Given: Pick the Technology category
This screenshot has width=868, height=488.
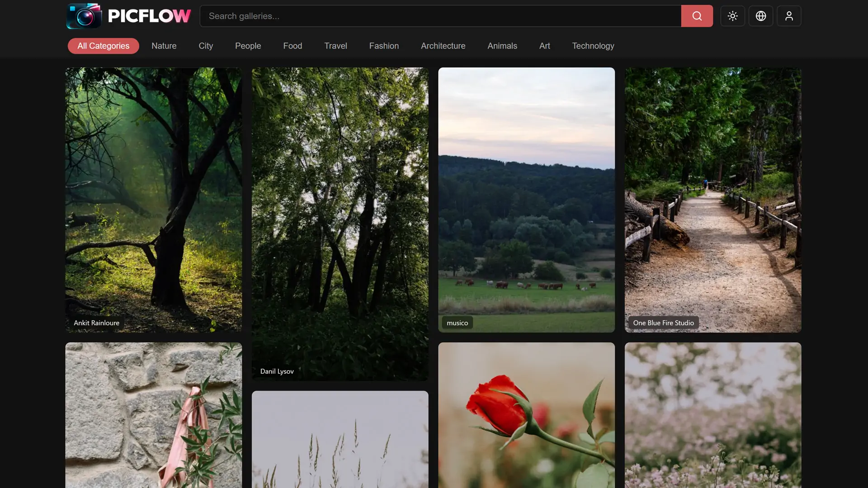Looking at the screenshot, I should [593, 46].
